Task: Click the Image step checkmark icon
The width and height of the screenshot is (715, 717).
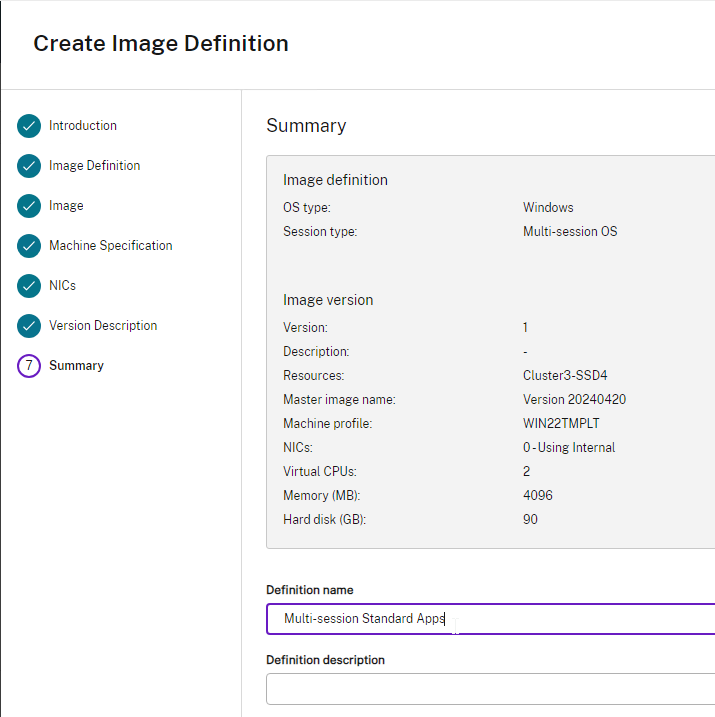Action: (x=29, y=206)
